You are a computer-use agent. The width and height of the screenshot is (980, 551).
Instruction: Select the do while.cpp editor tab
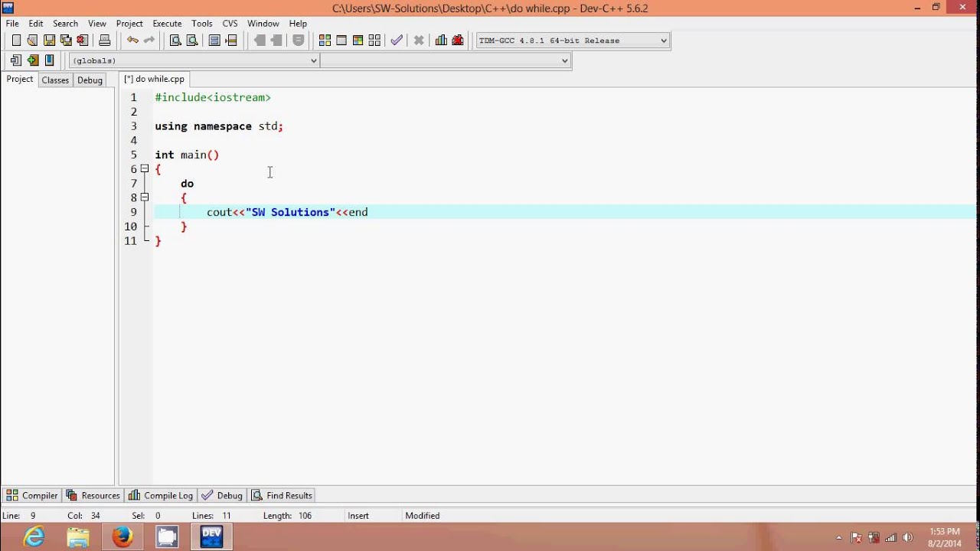(155, 79)
